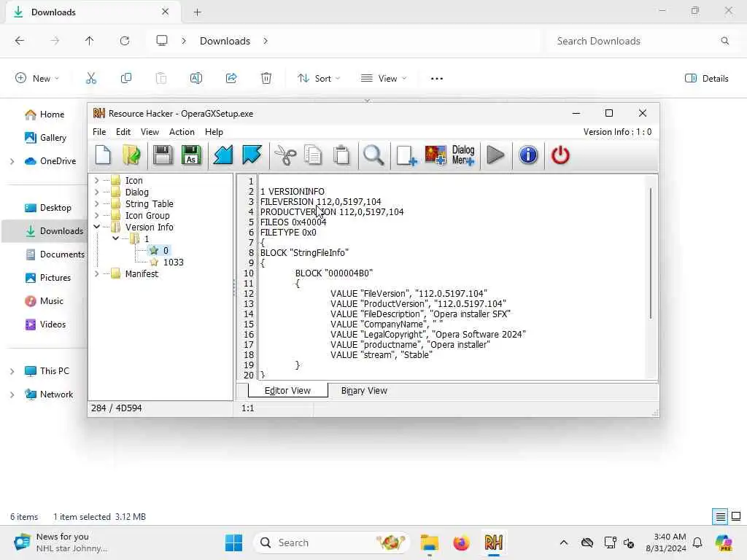Click the taskbar Search box

click(332, 542)
